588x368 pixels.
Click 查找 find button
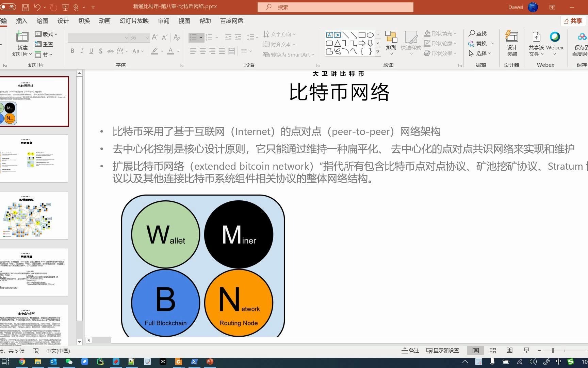point(478,33)
